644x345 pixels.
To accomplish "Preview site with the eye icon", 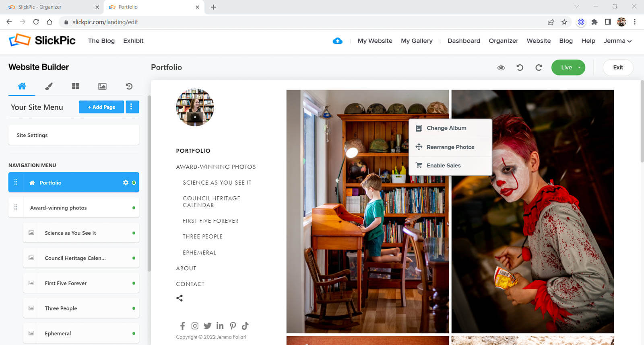I will coord(501,68).
